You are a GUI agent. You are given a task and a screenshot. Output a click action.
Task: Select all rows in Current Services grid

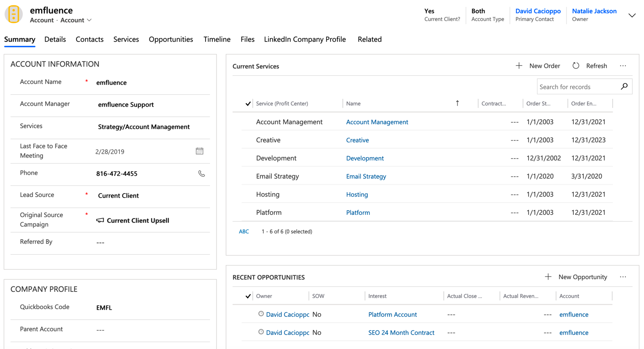click(248, 103)
